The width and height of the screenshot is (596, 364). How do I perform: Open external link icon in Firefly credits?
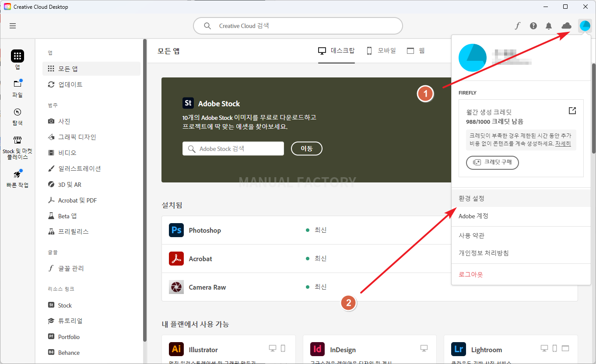pyautogui.click(x=572, y=111)
